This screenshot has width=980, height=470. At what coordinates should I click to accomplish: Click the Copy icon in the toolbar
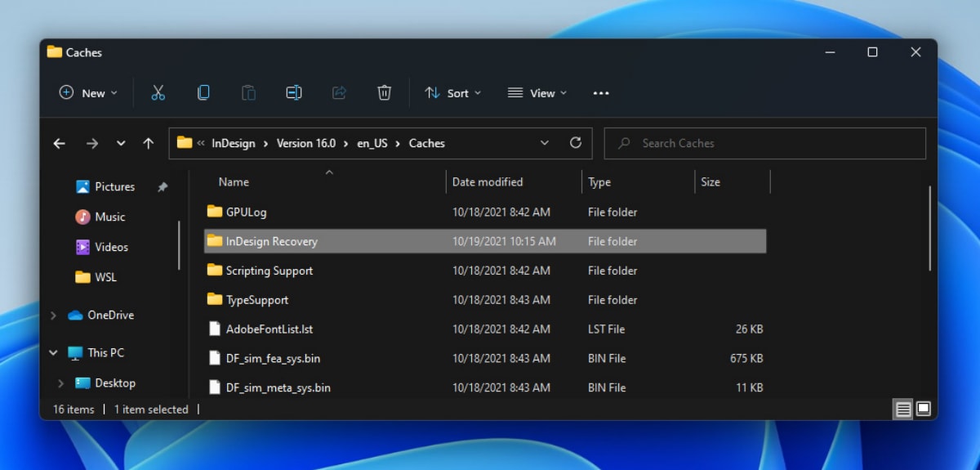[203, 93]
